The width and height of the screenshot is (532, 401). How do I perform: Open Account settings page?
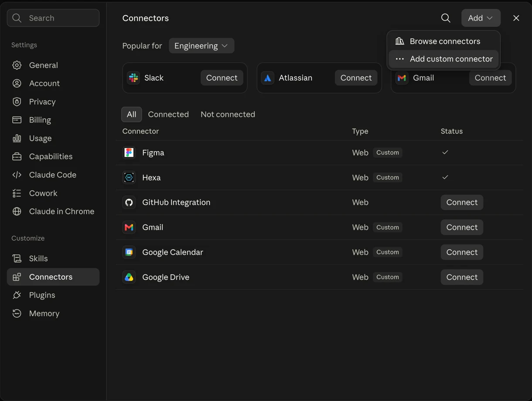[x=53, y=83]
